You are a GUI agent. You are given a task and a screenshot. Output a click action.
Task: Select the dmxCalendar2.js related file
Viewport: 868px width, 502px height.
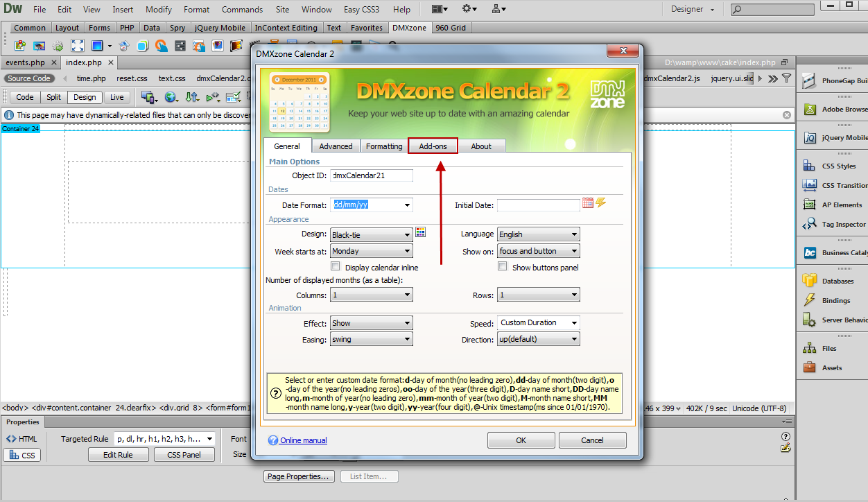tap(672, 78)
